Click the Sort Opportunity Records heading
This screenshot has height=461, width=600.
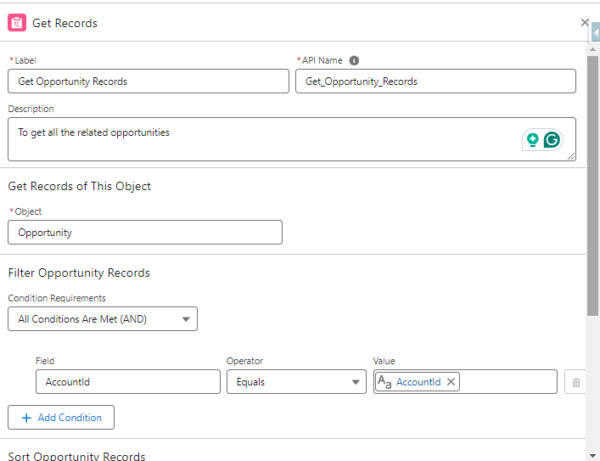tap(77, 456)
